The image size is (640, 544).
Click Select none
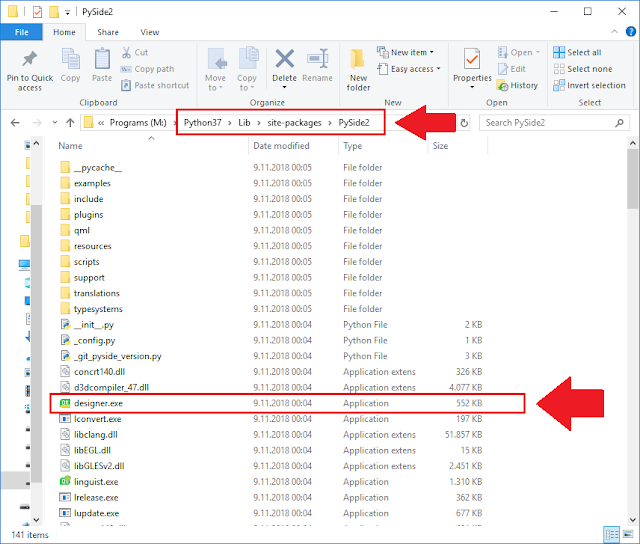click(583, 69)
